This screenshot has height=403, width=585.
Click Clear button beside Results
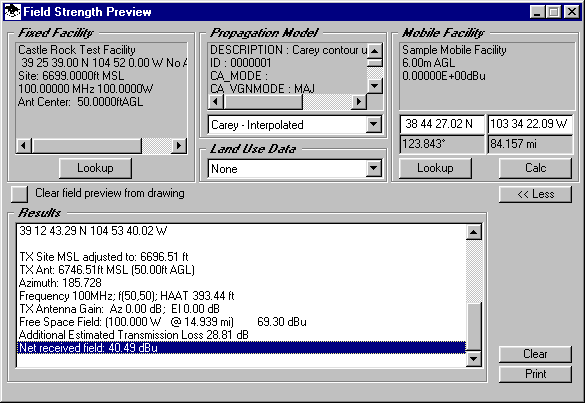[x=535, y=354]
